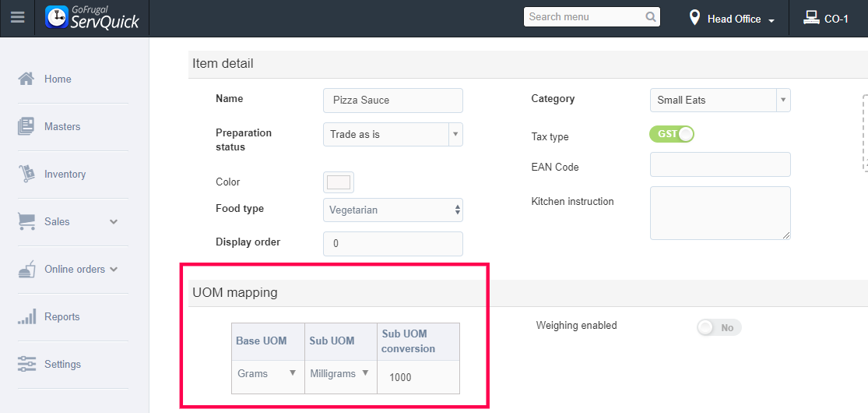Click the Kitchen instruction text area

coord(720,213)
